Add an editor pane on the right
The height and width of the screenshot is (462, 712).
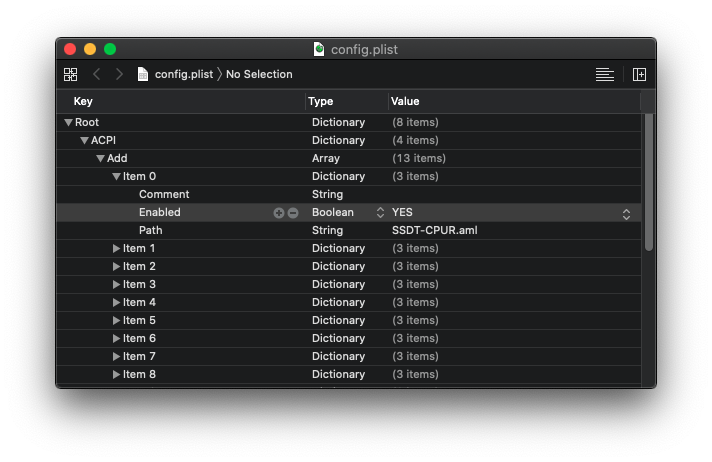pyautogui.click(x=639, y=74)
